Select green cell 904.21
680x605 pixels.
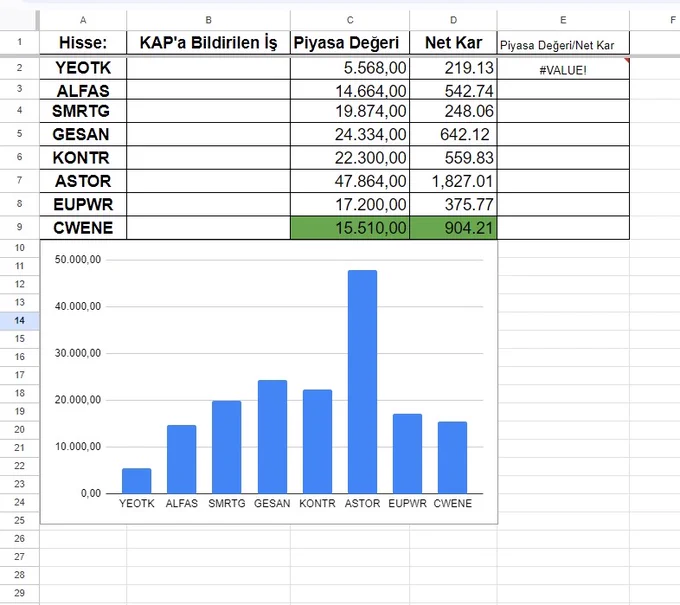click(x=453, y=228)
